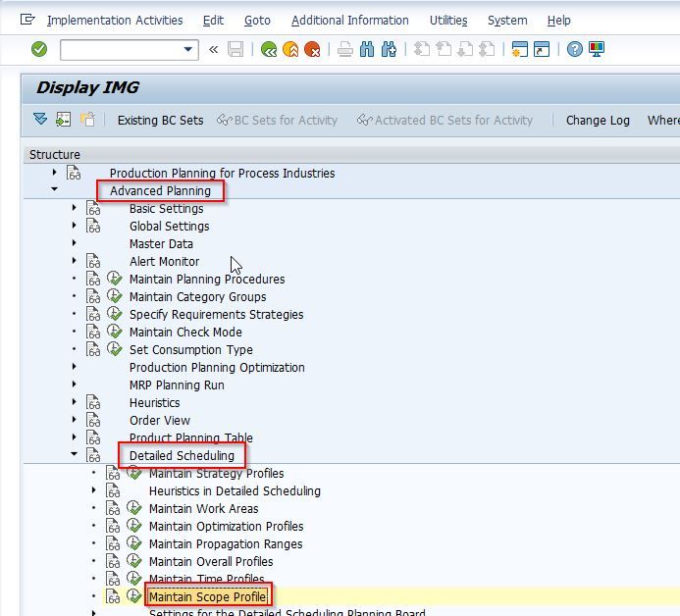
Task: Select the Product Planning Table entry
Action: point(190,437)
